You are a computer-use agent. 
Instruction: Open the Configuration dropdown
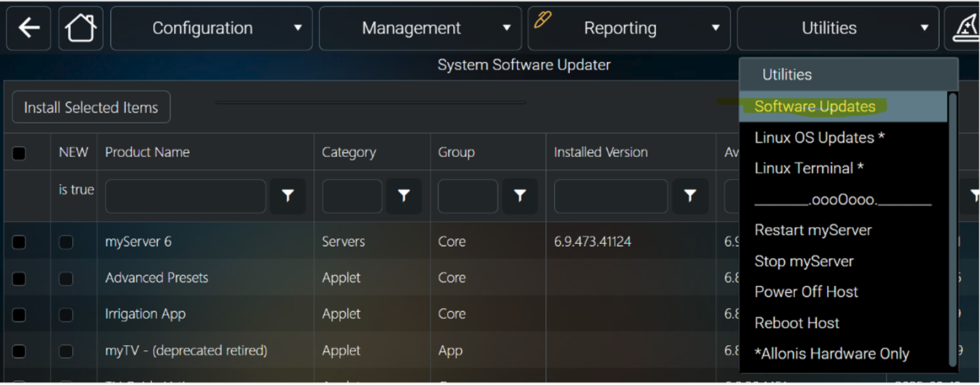tap(211, 28)
